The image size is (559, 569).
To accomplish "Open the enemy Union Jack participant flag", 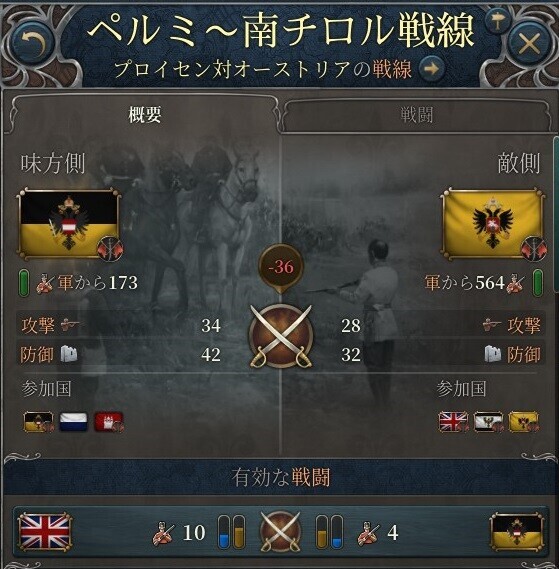I will [453, 422].
